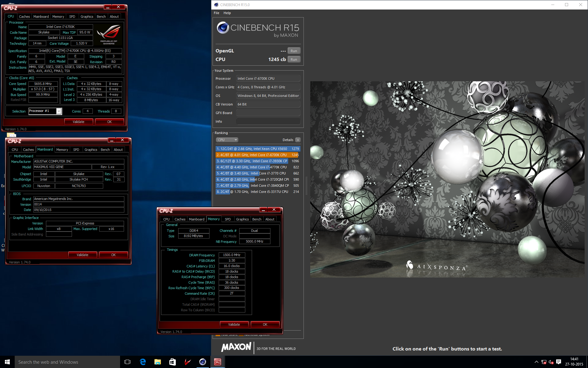The width and height of the screenshot is (588, 368).
Task: Open the Processor #1 selection dropdown
Action: pyautogui.click(x=45, y=111)
